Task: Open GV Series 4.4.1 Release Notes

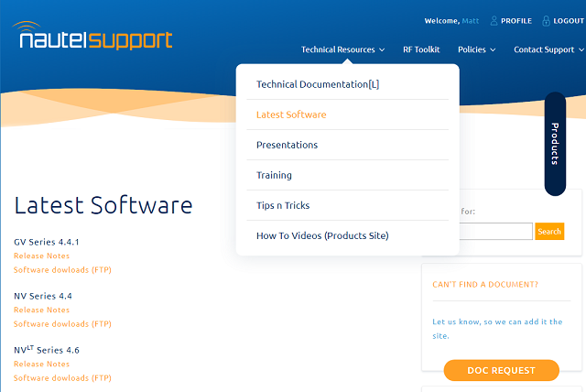Action: click(42, 256)
